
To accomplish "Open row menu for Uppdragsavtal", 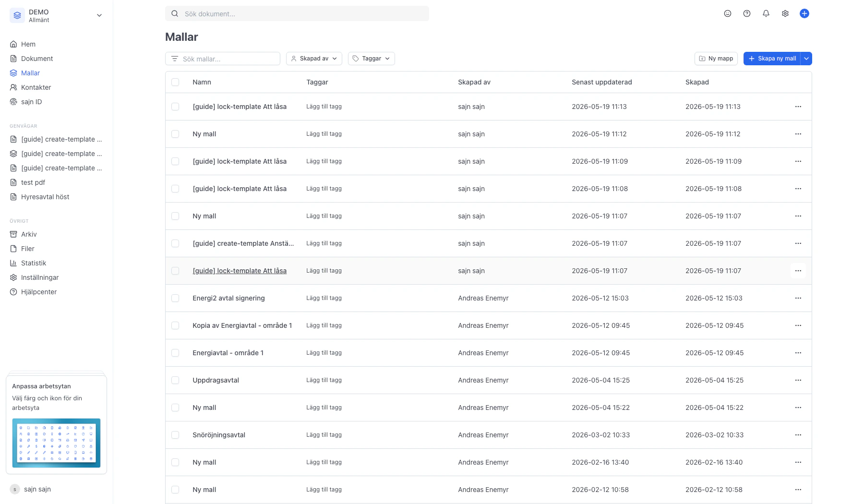I will coord(798,380).
